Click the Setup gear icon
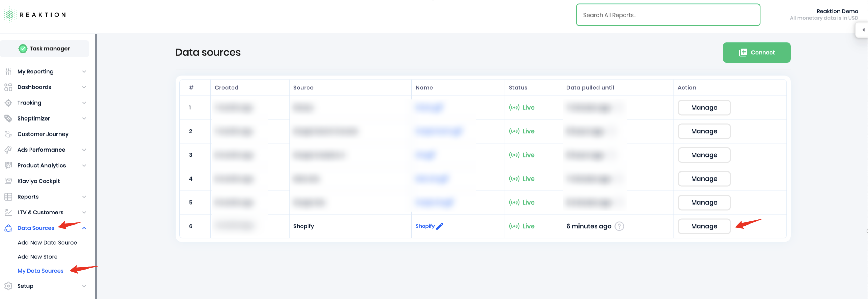The image size is (868, 299). [x=9, y=286]
